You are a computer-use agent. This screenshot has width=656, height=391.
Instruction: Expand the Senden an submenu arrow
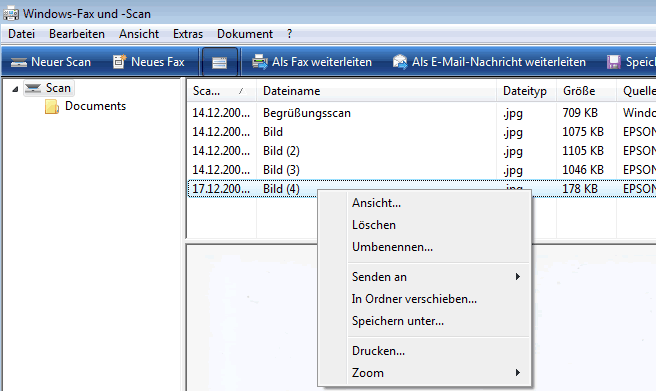click(x=518, y=276)
